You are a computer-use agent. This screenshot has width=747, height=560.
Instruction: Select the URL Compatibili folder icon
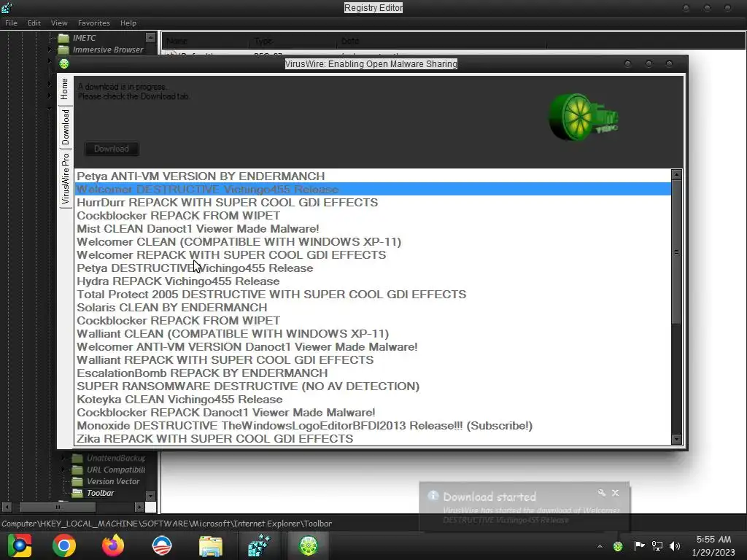tap(77, 470)
